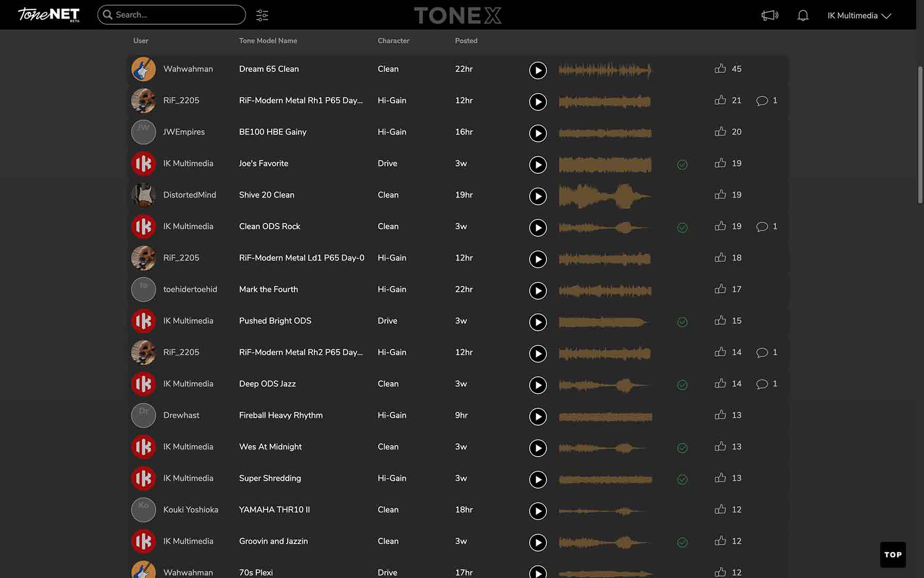The width and height of the screenshot is (924, 578).
Task: Like the Mark the Fourth tone
Action: click(720, 288)
